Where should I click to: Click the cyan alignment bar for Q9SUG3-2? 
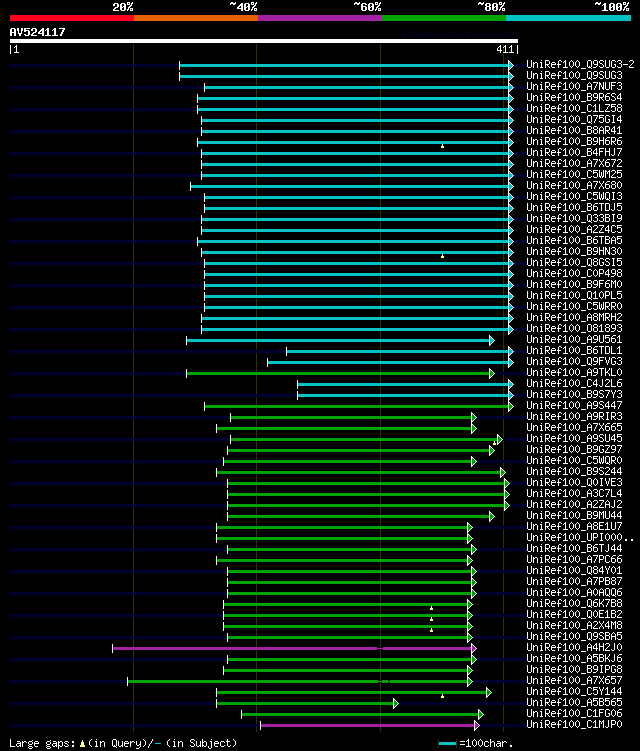click(344, 65)
